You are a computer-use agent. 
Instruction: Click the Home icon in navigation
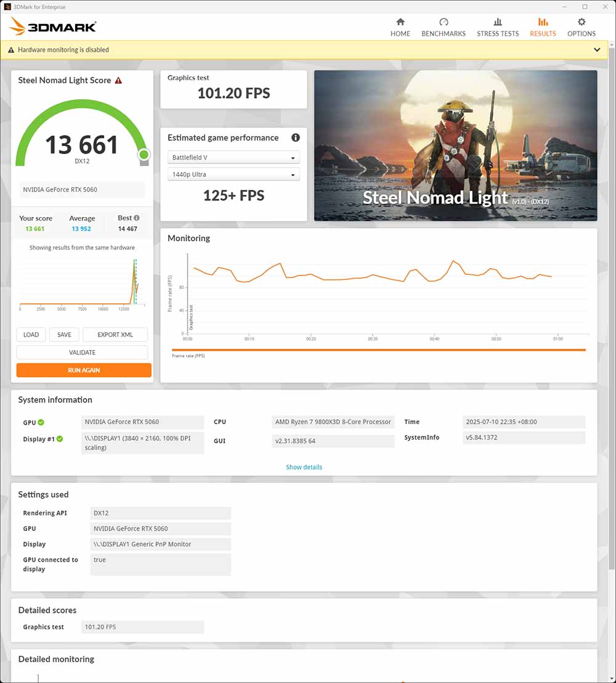point(400,22)
